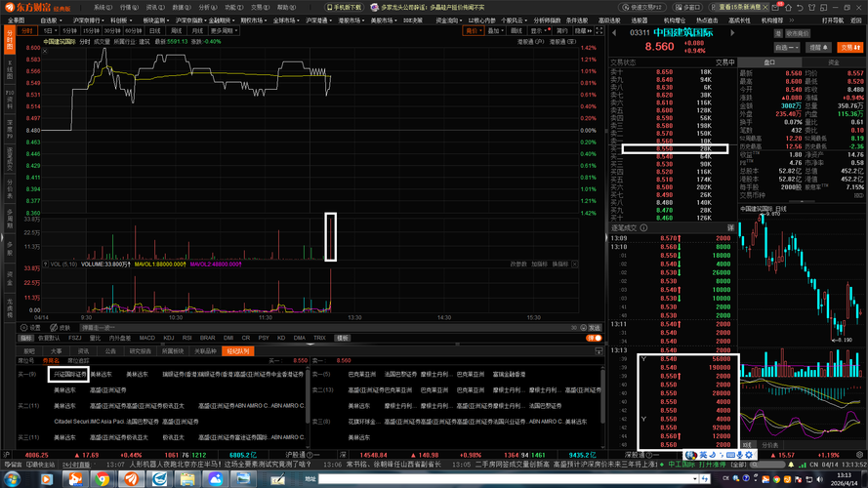The image size is (868, 488).
Task: Open the 多窗口 multi-window button
Action: [688, 7]
